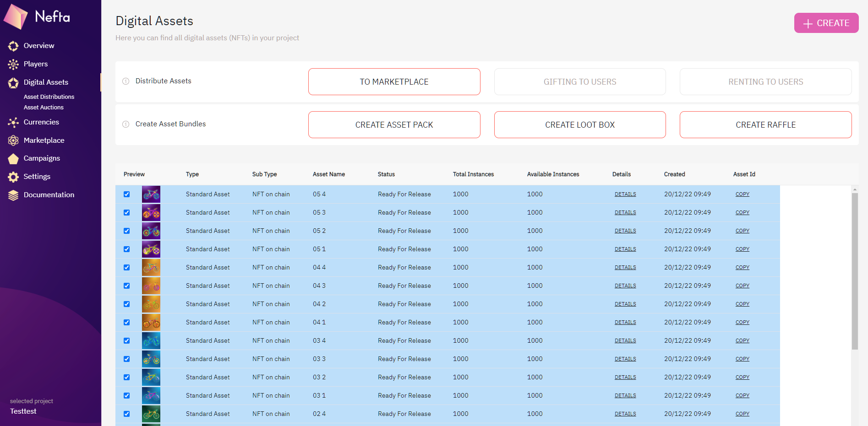Uncheck the checkbox for asset 05 1
This screenshot has width=868, height=426.
127,249
